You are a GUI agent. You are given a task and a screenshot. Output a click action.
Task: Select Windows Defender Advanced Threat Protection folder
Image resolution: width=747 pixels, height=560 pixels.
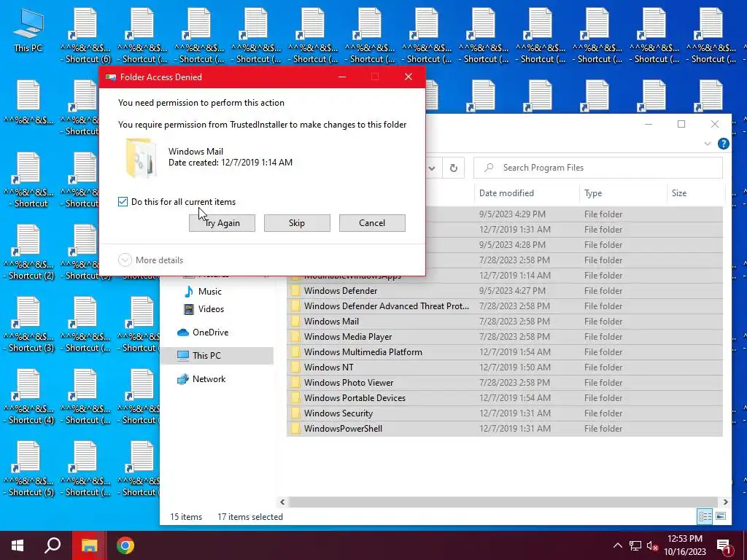point(505,306)
